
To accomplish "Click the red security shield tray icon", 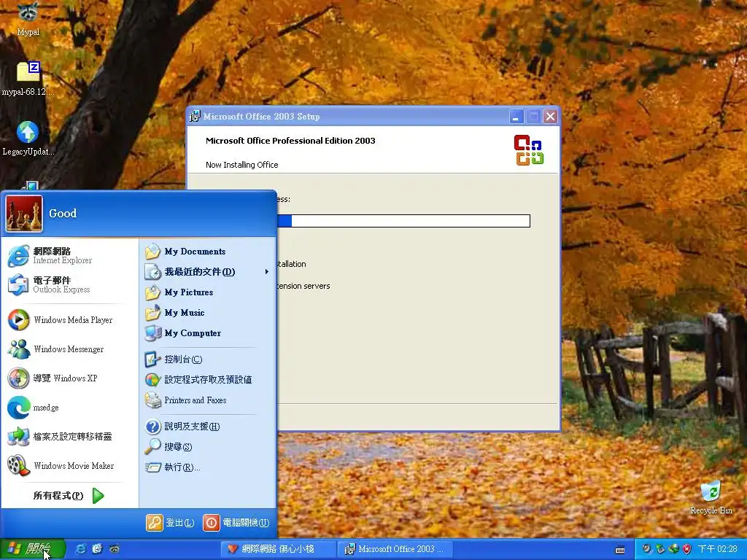I will coord(686,549).
